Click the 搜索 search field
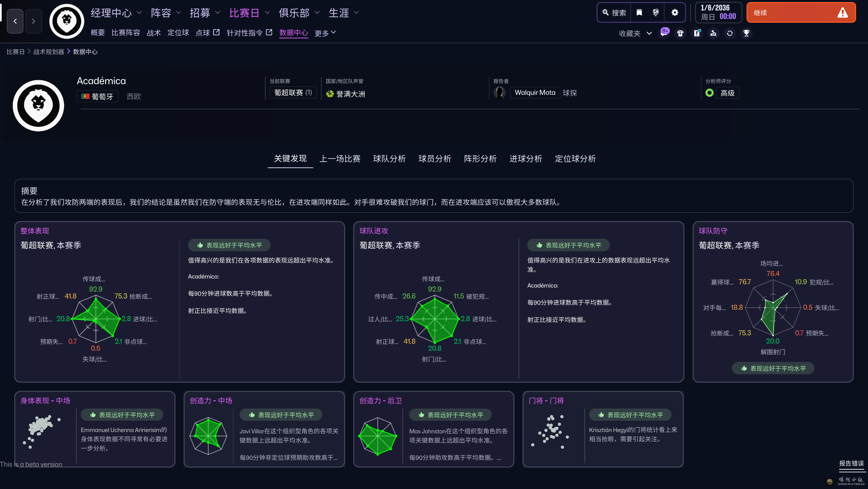 (615, 13)
